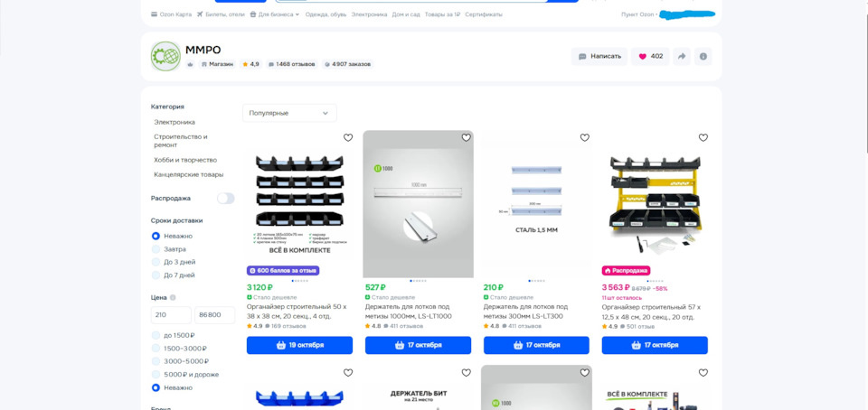Open Канцелярские товары category
The image size is (868, 410).
189,174
